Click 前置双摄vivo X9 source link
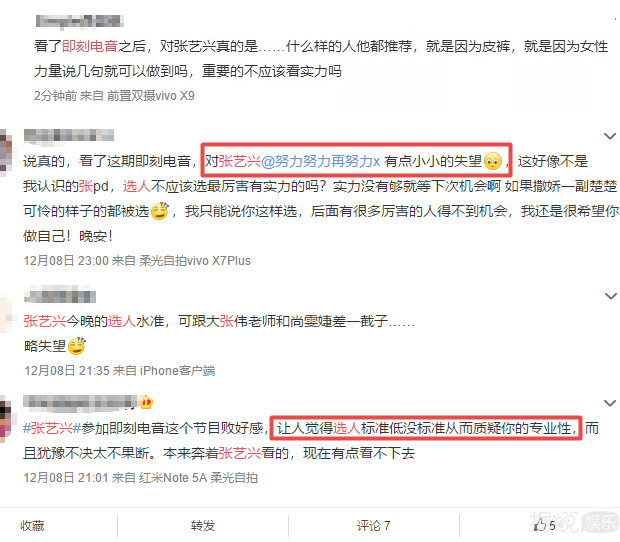The image size is (620, 542). (151, 96)
